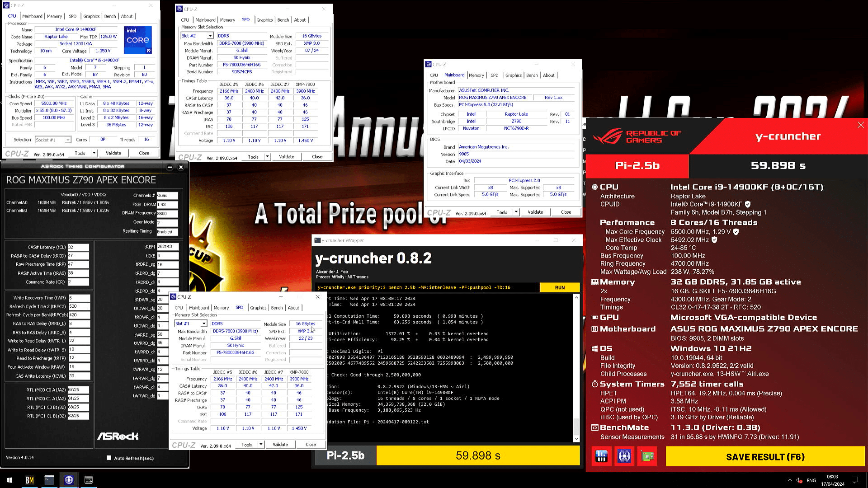Open HWiNFO icon in BenchMate panel
This screenshot has width=868, height=488.
[601, 456]
